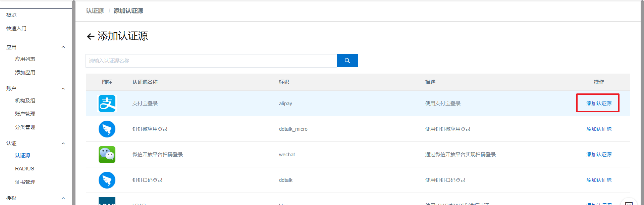
Task: Toggle the 授权 sidebar section chevron
Action: point(63,198)
